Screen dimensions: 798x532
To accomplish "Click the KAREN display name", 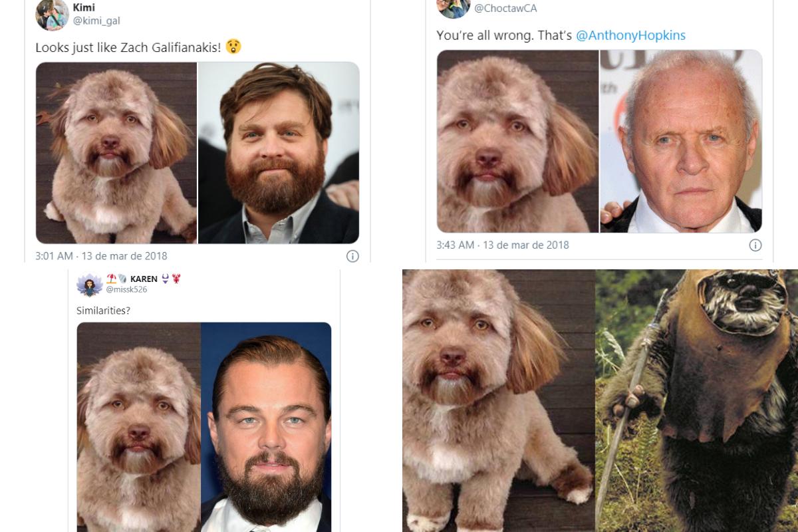I will point(144,279).
